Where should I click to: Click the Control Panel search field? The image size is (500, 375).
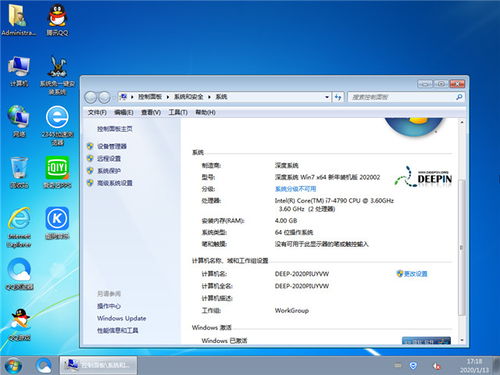[402, 97]
